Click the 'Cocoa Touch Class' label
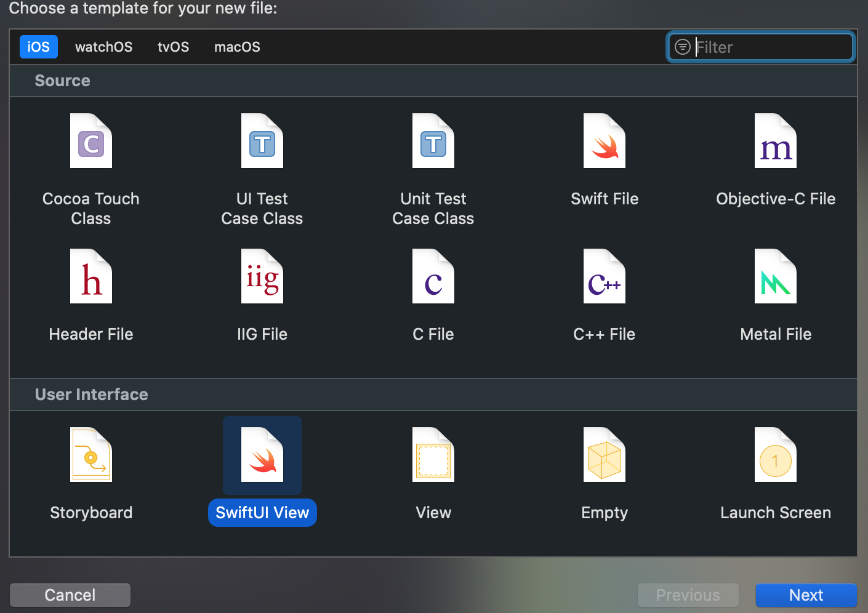Image resolution: width=868 pixels, height=613 pixels. [91, 209]
